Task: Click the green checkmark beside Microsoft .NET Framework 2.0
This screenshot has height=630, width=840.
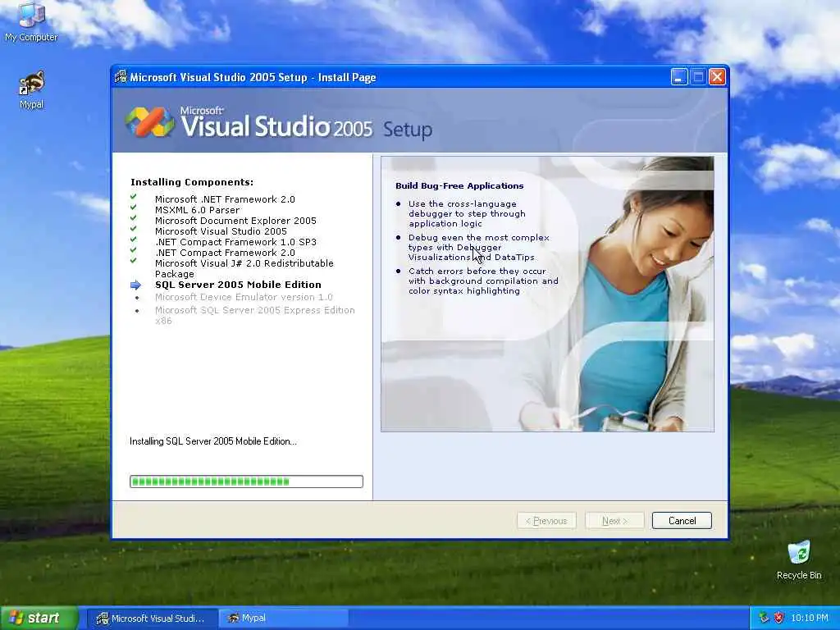Action: pos(134,197)
